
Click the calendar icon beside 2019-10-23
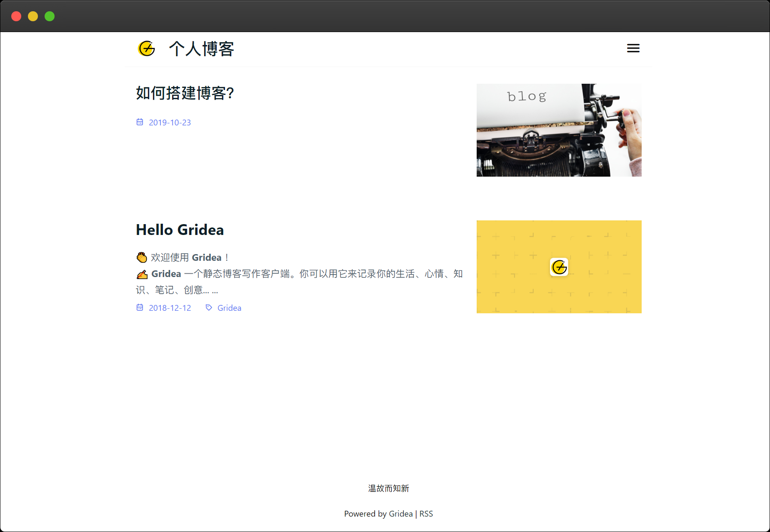tap(140, 122)
